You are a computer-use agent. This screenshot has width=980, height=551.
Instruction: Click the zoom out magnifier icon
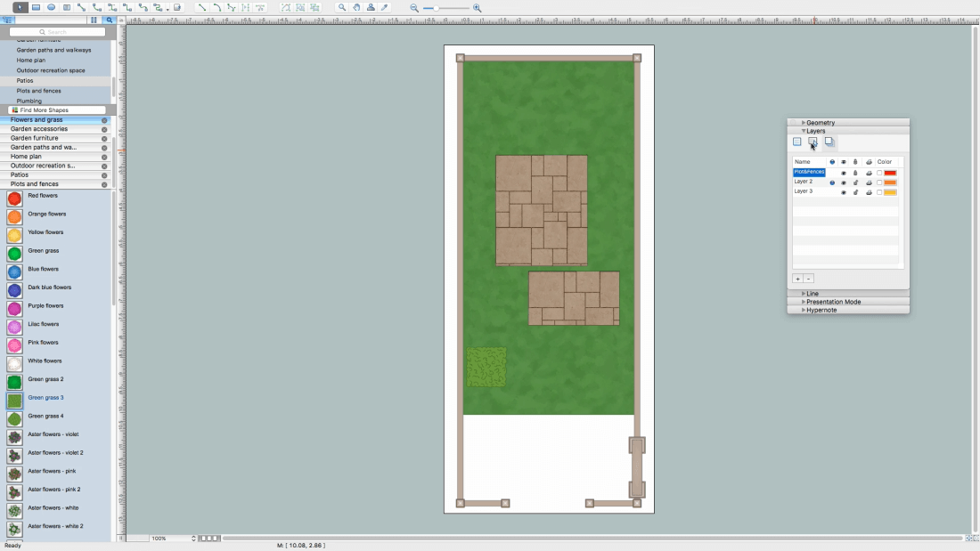[x=414, y=8]
